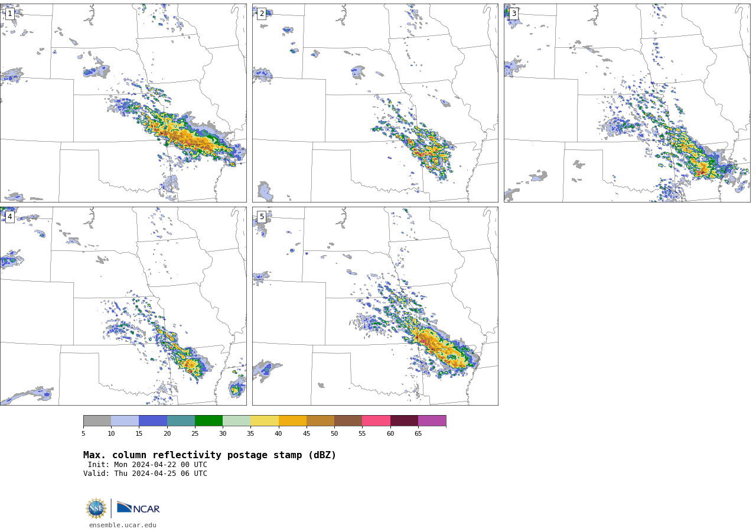
Task: Click the colorbar tick label 5
Action: pyautogui.click(x=83, y=434)
